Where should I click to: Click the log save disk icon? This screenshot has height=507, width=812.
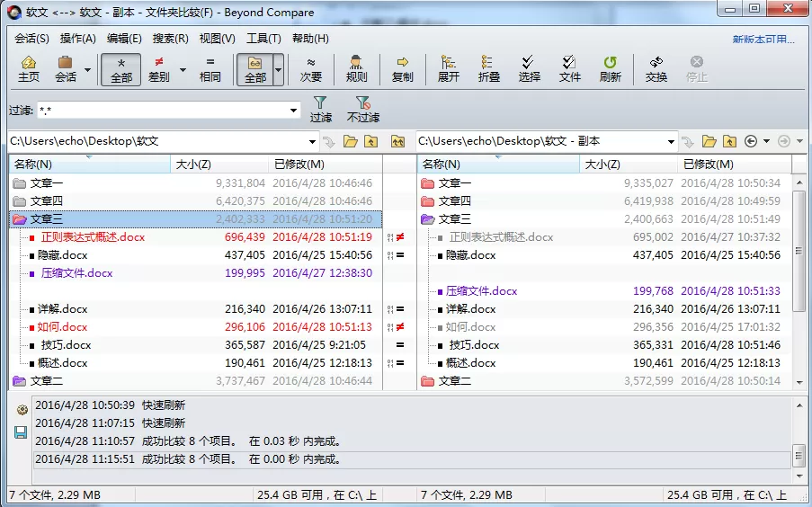pyautogui.click(x=21, y=432)
